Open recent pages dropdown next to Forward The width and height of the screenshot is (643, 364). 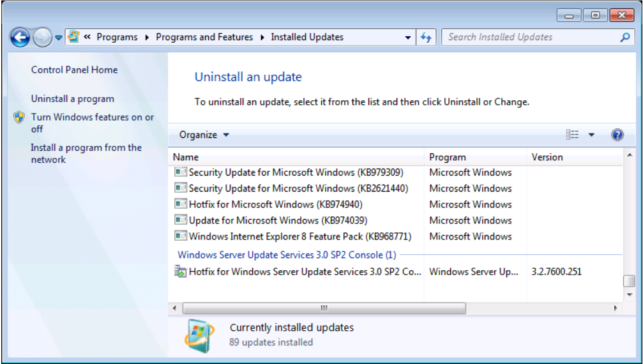(59, 38)
